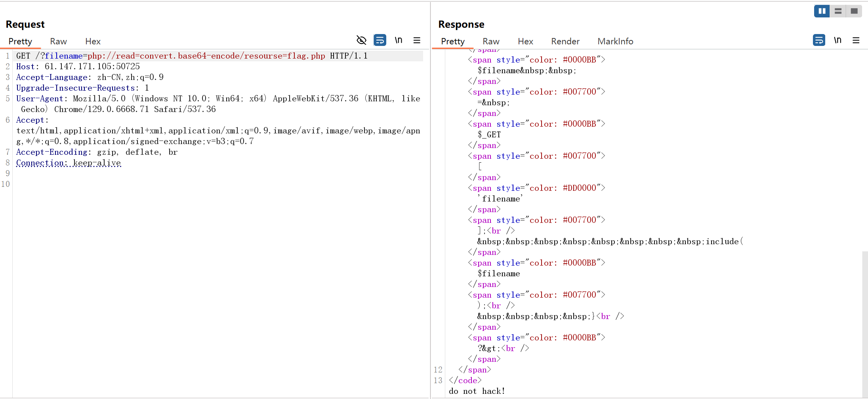Click the \n newline display icon for Response

click(x=838, y=40)
